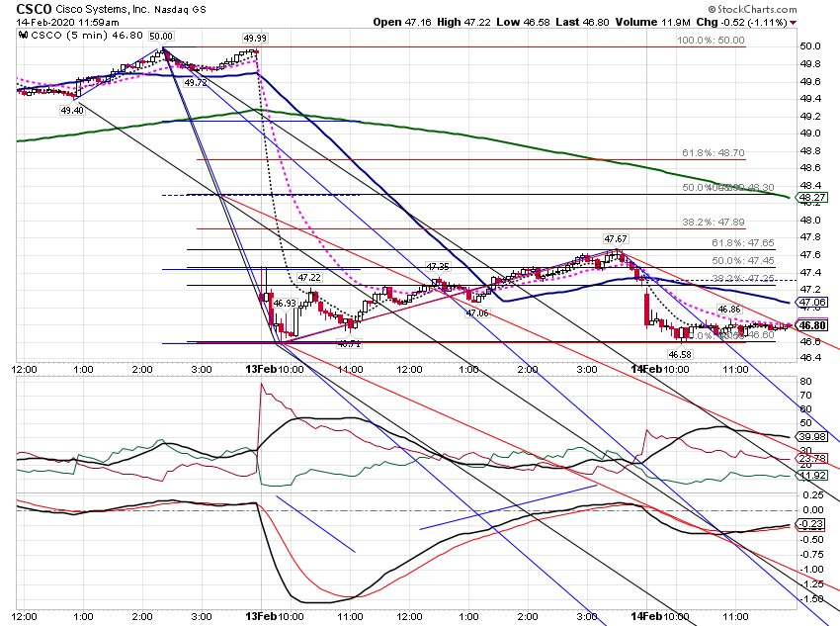
Task: Click the red 23.78 indicator value tag
Action: [x=812, y=458]
